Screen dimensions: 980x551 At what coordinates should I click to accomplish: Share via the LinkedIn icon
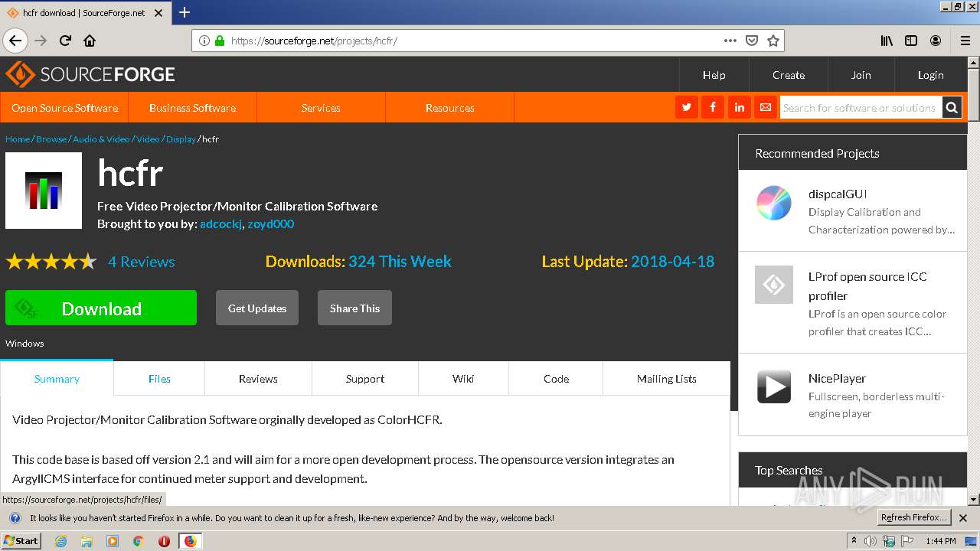739,108
